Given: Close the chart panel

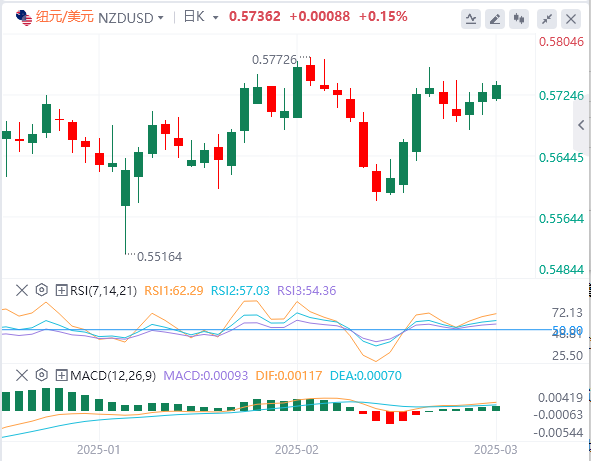Looking at the screenshot, I should pyautogui.click(x=571, y=19).
